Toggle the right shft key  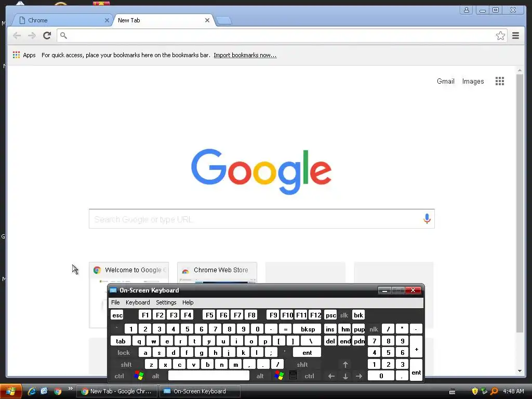pyautogui.click(x=302, y=365)
